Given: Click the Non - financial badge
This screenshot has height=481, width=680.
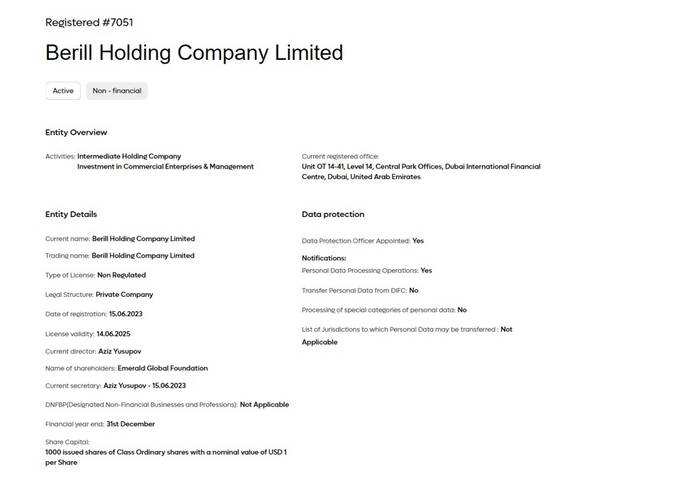Looking at the screenshot, I should pos(117,91).
